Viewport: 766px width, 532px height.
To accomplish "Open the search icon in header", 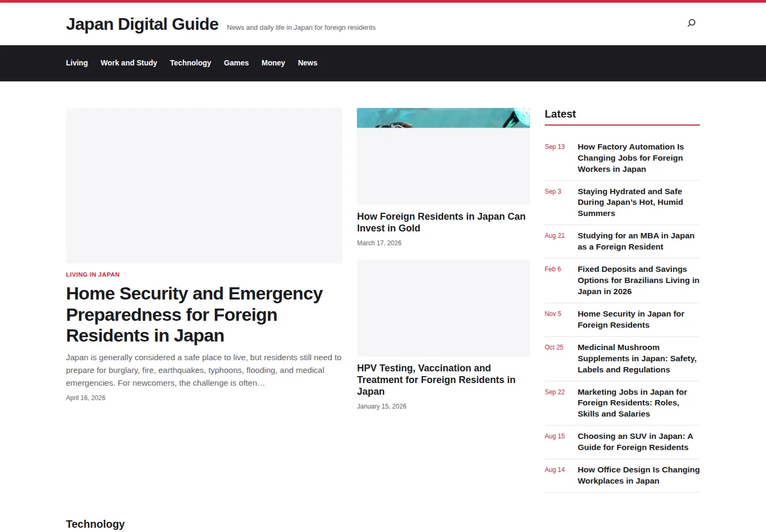I will click(x=692, y=23).
